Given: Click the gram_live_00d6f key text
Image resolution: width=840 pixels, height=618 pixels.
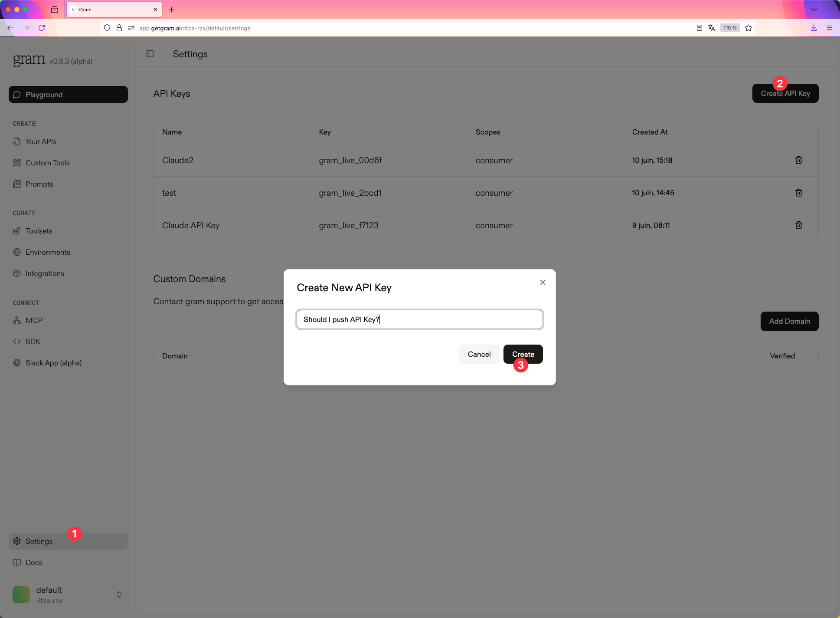Looking at the screenshot, I should pos(350,160).
